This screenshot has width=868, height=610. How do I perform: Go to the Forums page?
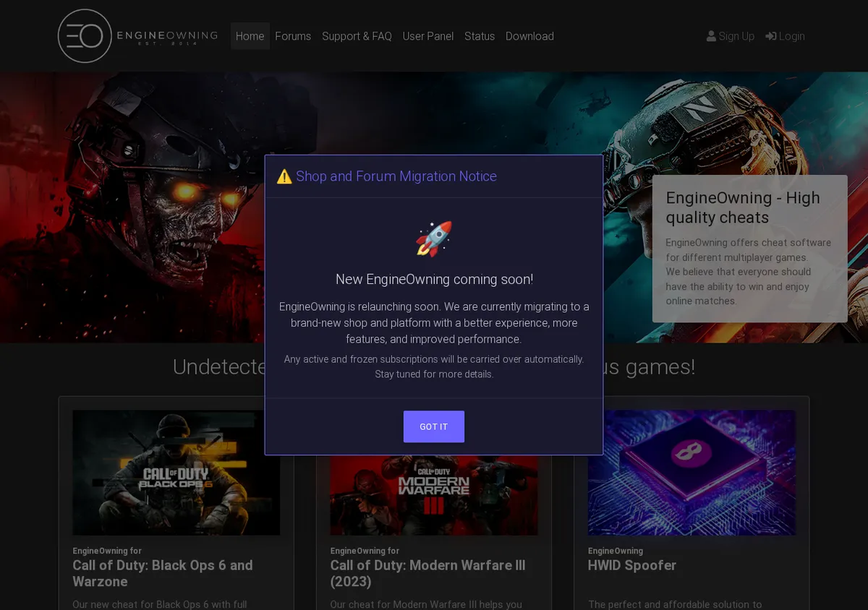click(x=293, y=36)
